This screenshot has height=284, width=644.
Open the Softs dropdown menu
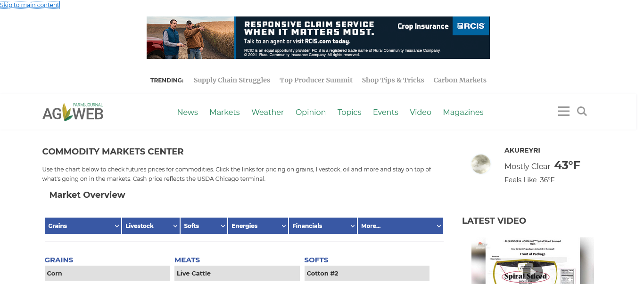(x=204, y=226)
